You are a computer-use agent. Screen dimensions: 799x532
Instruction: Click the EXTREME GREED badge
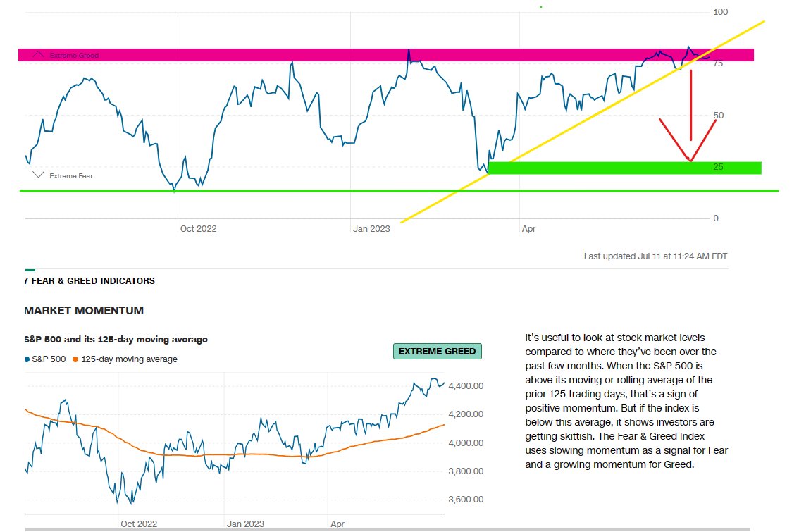click(437, 350)
